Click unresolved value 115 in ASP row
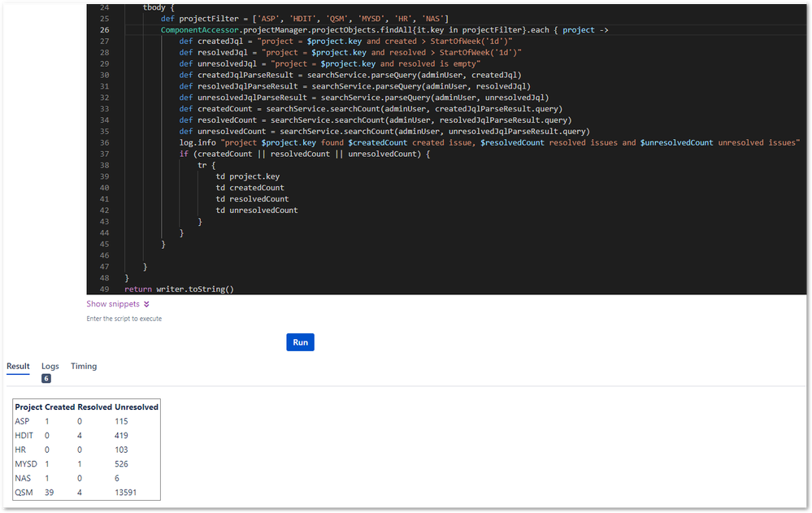 121,421
